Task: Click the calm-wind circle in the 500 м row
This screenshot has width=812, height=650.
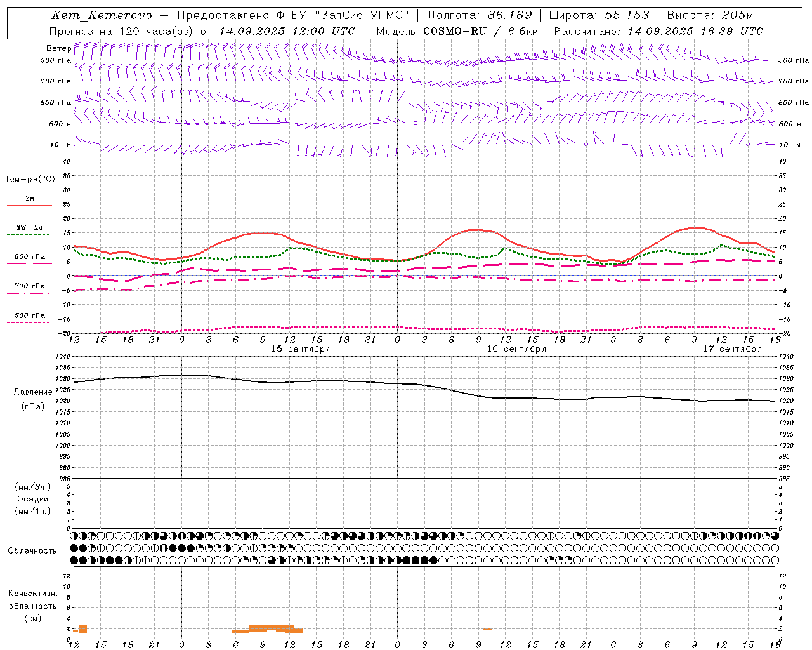Action: point(416,123)
